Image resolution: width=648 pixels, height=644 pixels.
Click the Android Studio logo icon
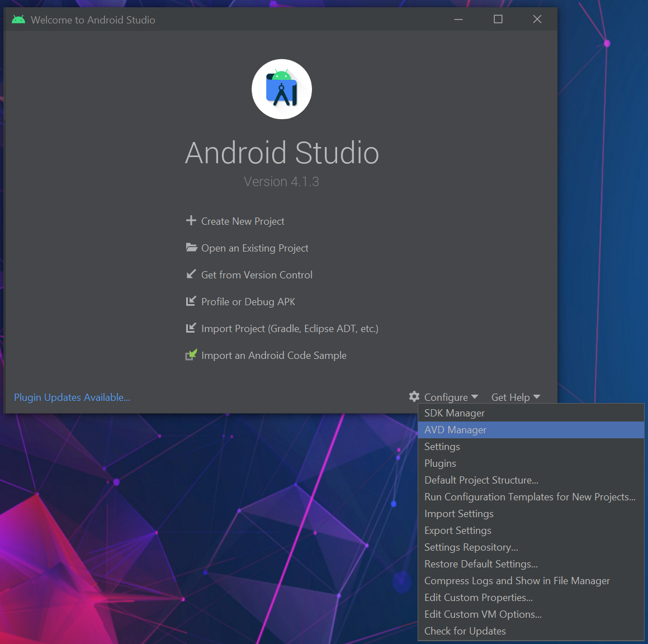pos(282,89)
